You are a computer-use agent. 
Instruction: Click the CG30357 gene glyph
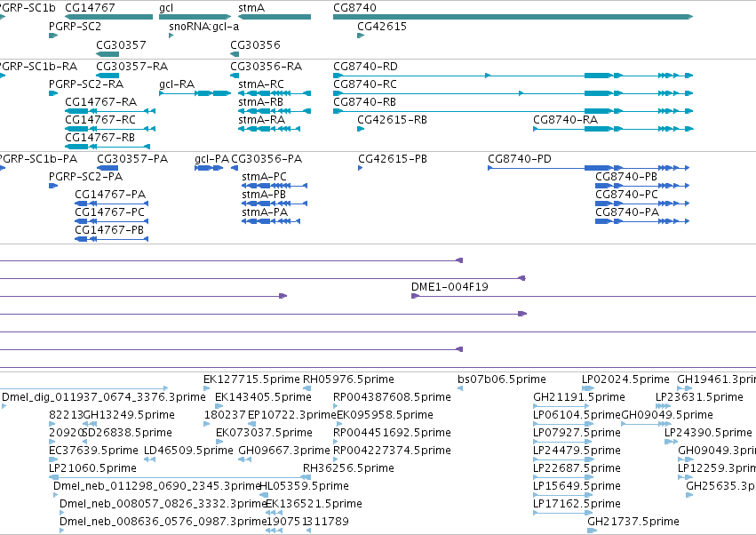[107, 54]
